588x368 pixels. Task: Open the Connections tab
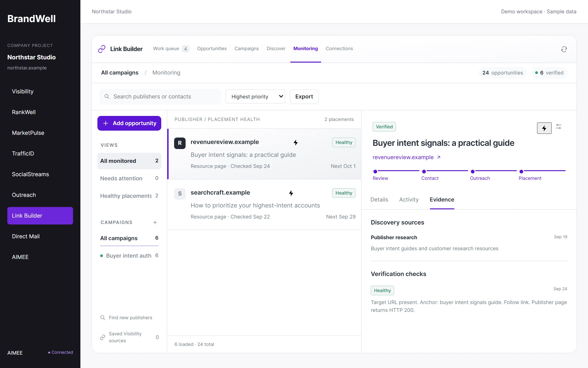(x=339, y=49)
